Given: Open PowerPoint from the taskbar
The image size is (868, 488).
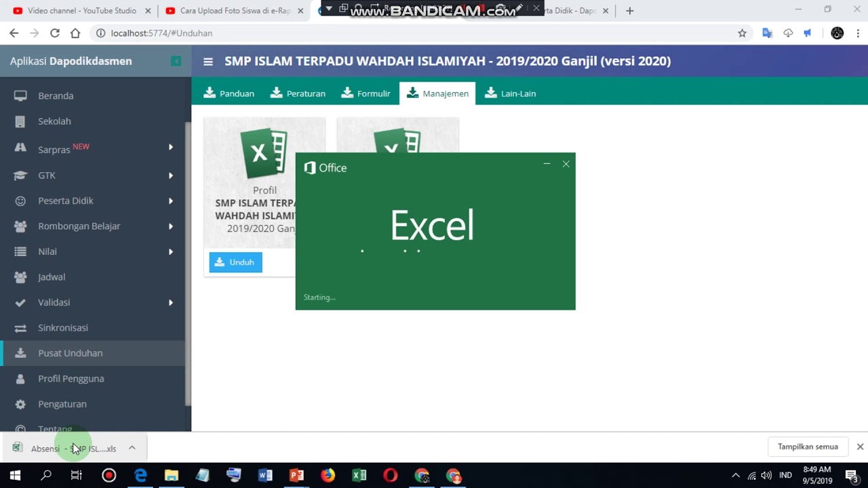Looking at the screenshot, I should click(x=296, y=475).
